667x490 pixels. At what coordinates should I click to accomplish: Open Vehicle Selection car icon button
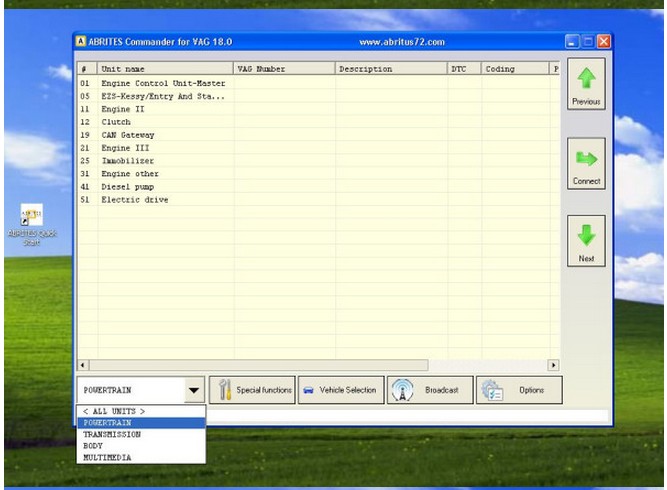click(x=309, y=390)
